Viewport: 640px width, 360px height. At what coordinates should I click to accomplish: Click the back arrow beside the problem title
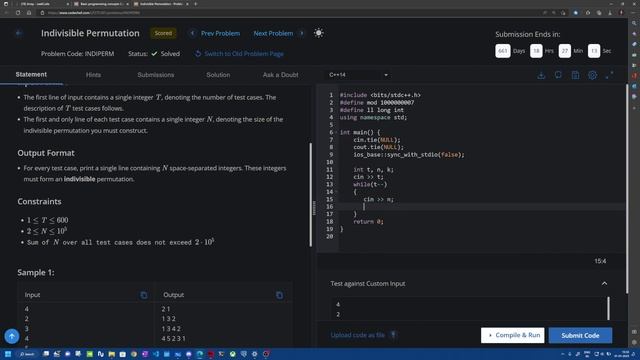tap(18, 33)
